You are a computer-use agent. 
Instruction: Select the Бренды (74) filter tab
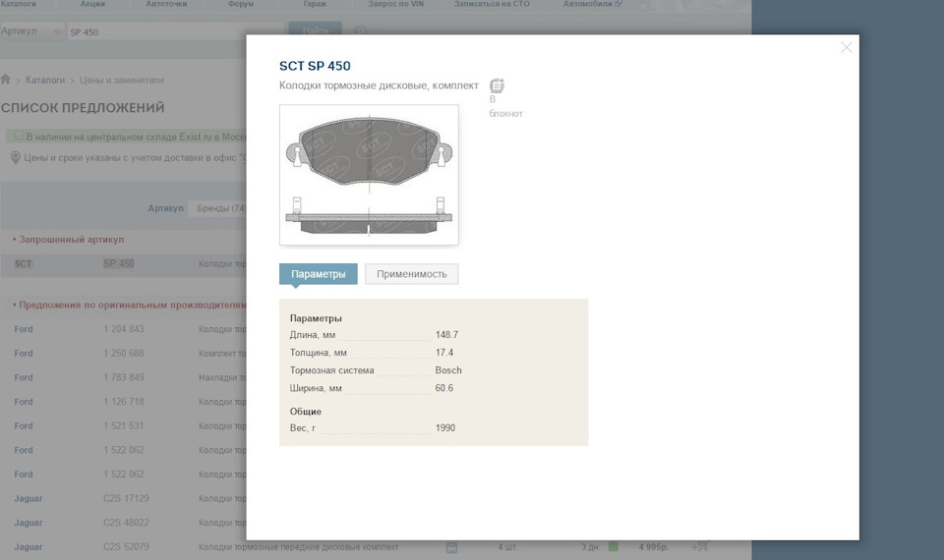coord(220,208)
